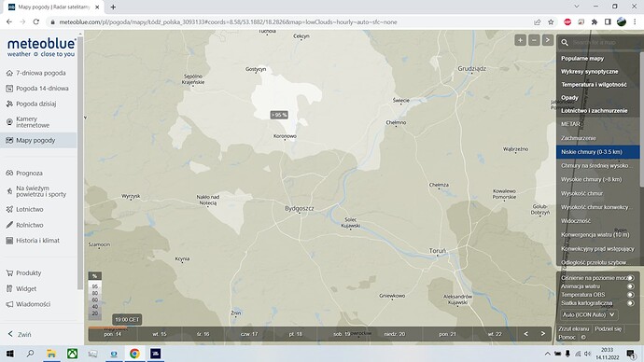Click the map search input field
Image resolution: width=644 pixels, height=362 pixels.
coord(605,42)
